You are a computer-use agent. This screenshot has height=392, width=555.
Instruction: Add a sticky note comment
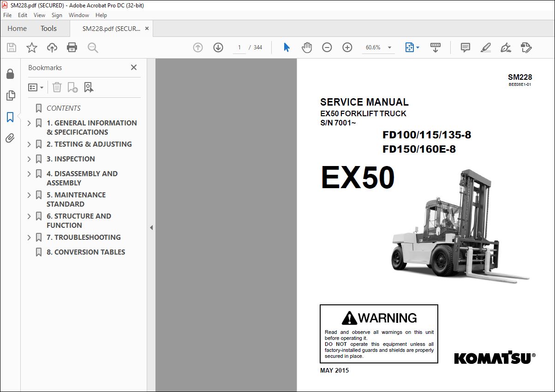[x=465, y=48]
